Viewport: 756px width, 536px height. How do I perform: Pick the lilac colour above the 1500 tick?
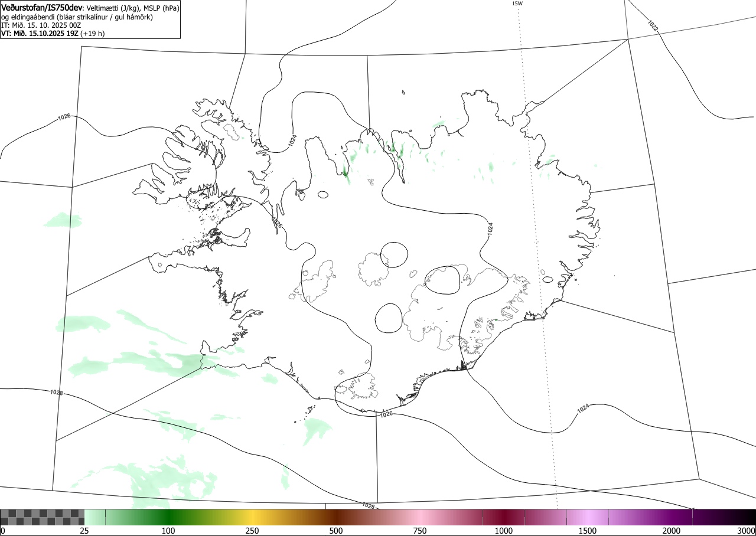coord(588,517)
